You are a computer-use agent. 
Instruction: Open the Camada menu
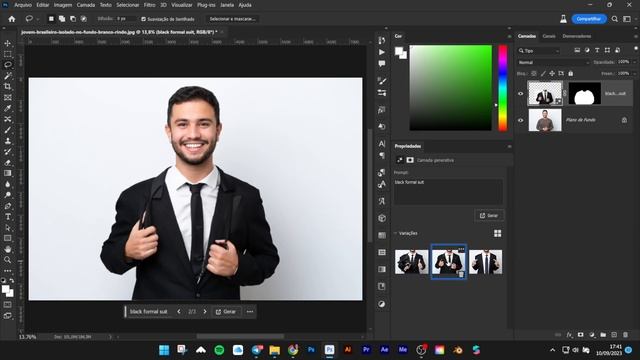tap(86, 5)
